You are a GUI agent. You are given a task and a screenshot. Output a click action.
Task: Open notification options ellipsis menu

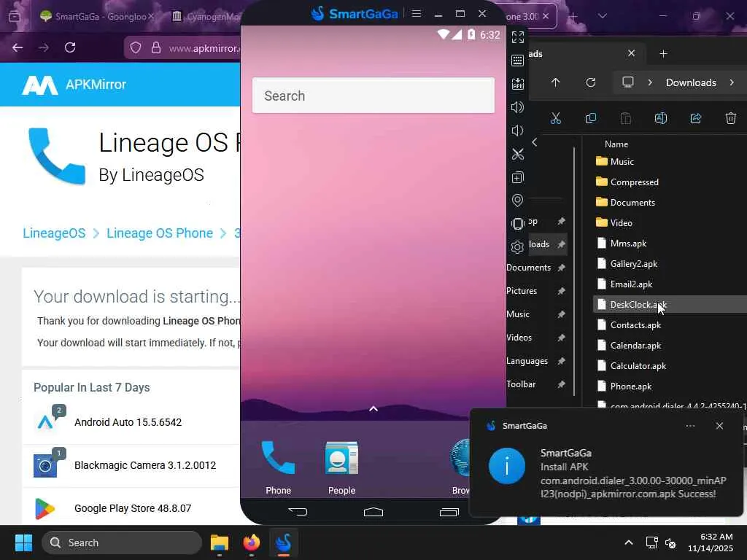(x=690, y=426)
